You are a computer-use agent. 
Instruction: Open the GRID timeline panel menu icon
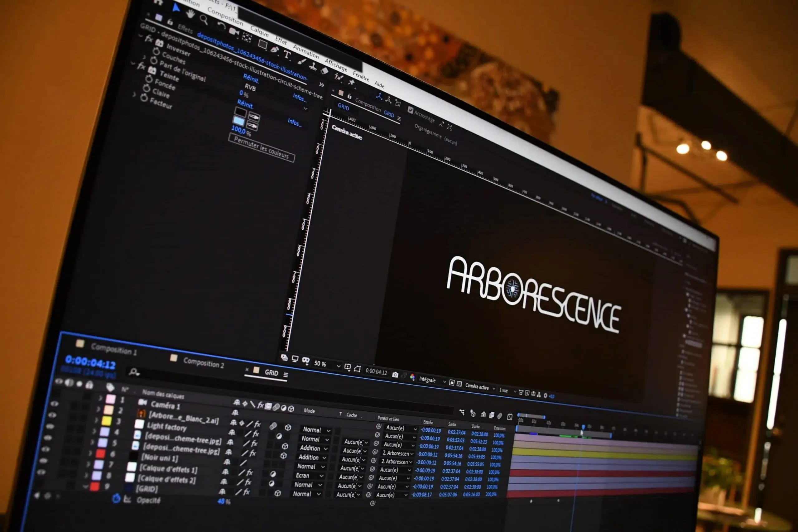point(286,375)
